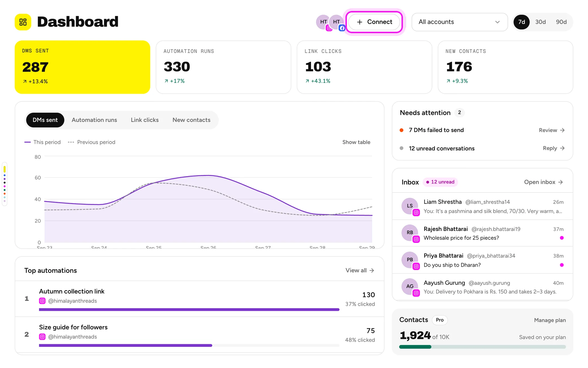Expand the All accounts dropdown
Viewport: 588px width, 368px height.
[459, 22]
